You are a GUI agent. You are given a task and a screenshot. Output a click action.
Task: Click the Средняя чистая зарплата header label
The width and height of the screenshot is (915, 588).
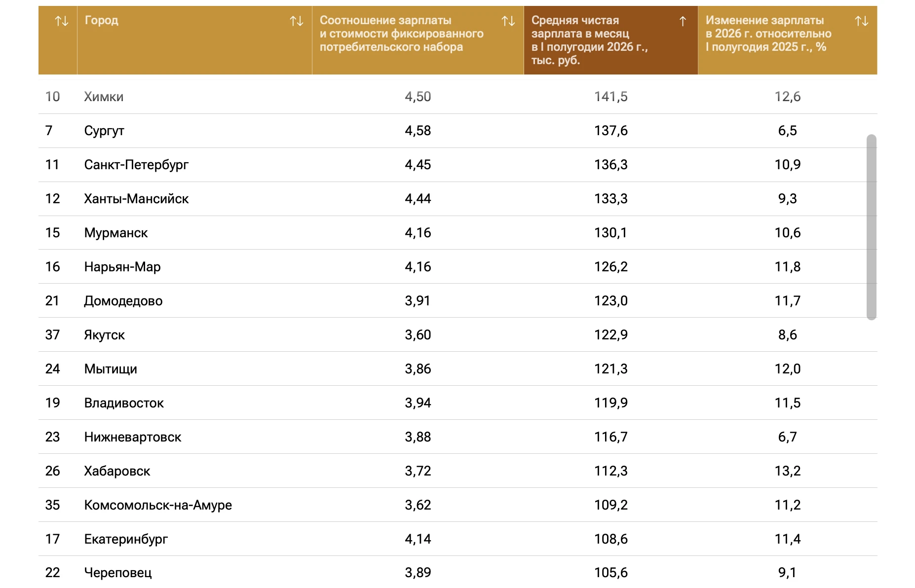590,40
